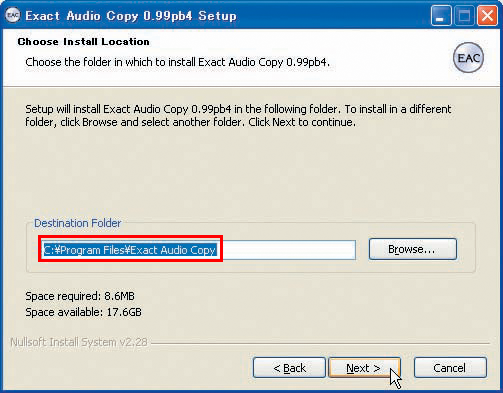503x393 pixels.
Task: Click the 'Exact Audio Copy 0.99pb4 Setup' title
Action: point(131,16)
